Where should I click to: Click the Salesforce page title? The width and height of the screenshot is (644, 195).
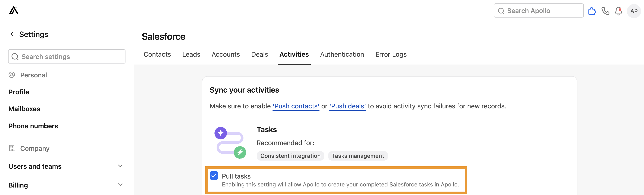(163, 37)
